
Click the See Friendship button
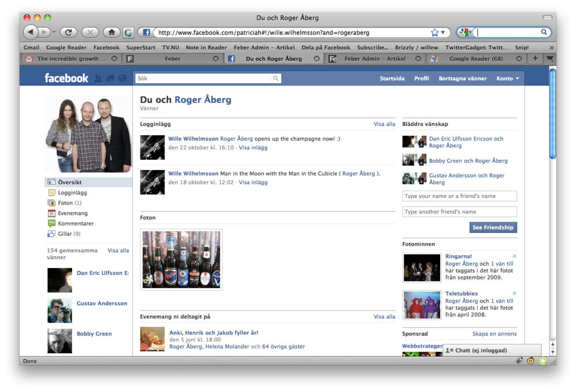click(493, 227)
